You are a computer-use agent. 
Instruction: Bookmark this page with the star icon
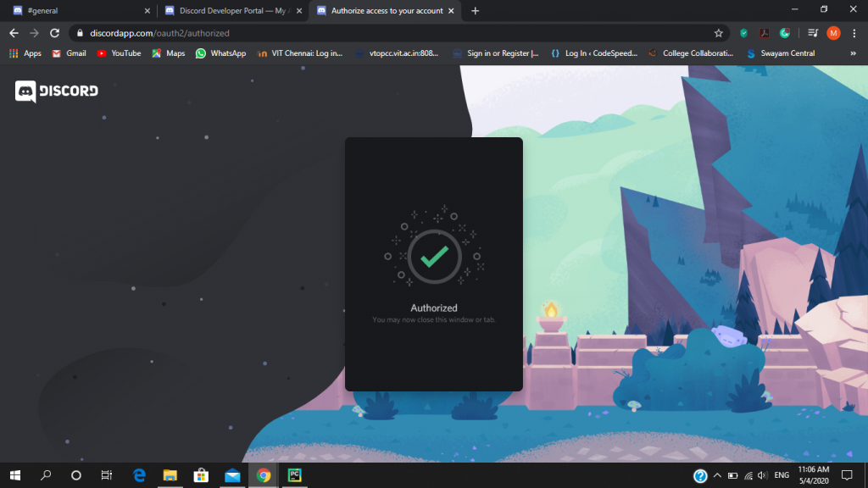click(719, 33)
